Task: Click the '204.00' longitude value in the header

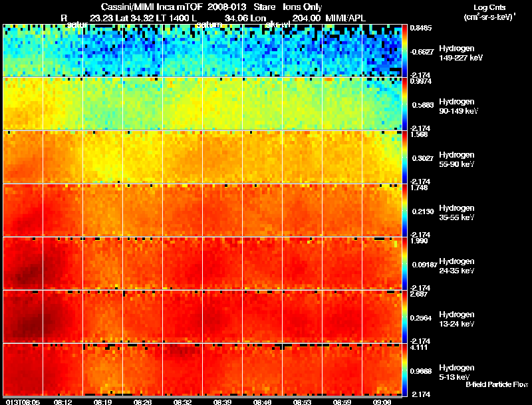Action: point(307,18)
